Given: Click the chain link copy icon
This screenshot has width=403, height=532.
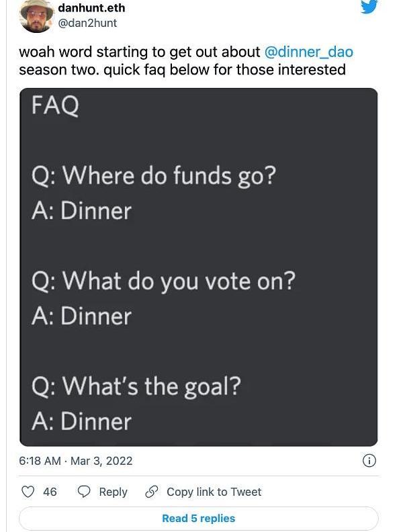Looking at the screenshot, I should pos(151,492).
